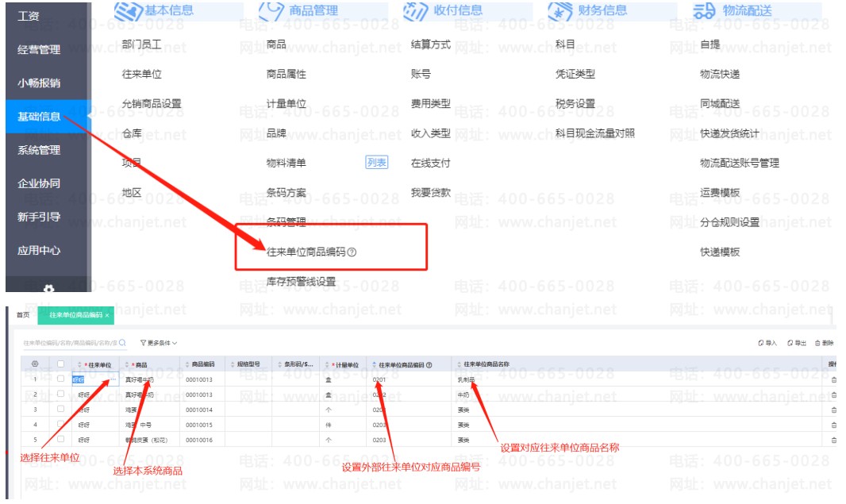Image resolution: width=846 pixels, height=504 pixels.
Task: Open the 部门员工 link
Action: coord(141,44)
